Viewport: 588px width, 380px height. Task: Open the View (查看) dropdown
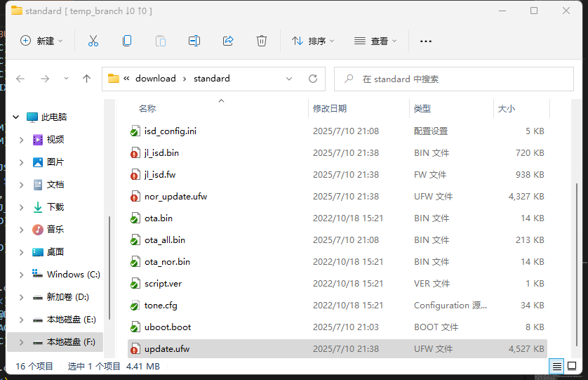pos(375,41)
